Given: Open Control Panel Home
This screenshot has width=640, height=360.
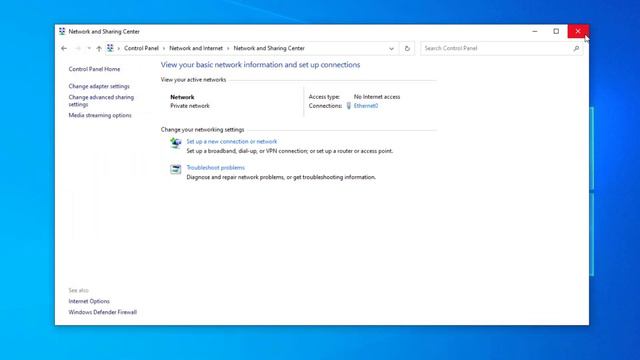Looking at the screenshot, I should click(94, 69).
